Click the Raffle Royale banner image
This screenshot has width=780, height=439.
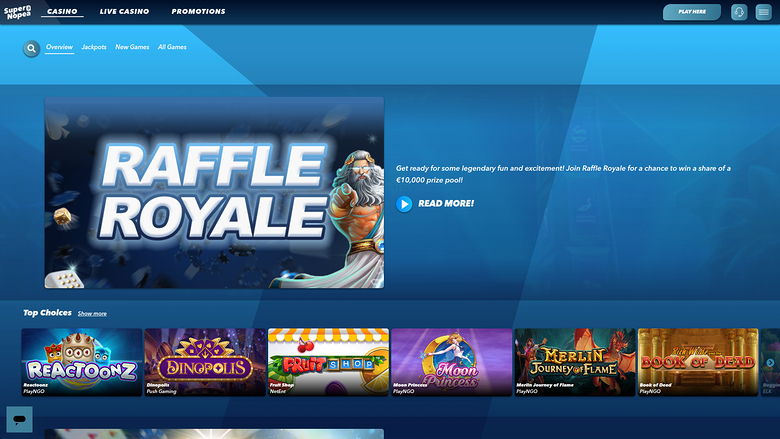214,192
